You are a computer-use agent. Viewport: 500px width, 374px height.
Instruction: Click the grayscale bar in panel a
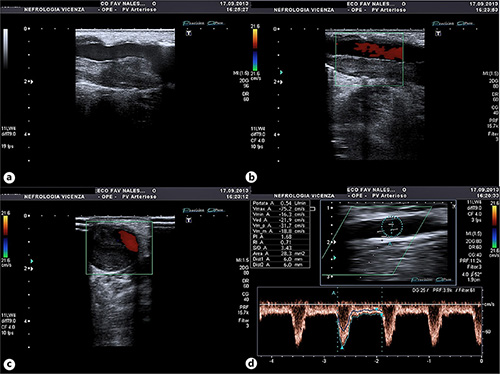[5, 49]
